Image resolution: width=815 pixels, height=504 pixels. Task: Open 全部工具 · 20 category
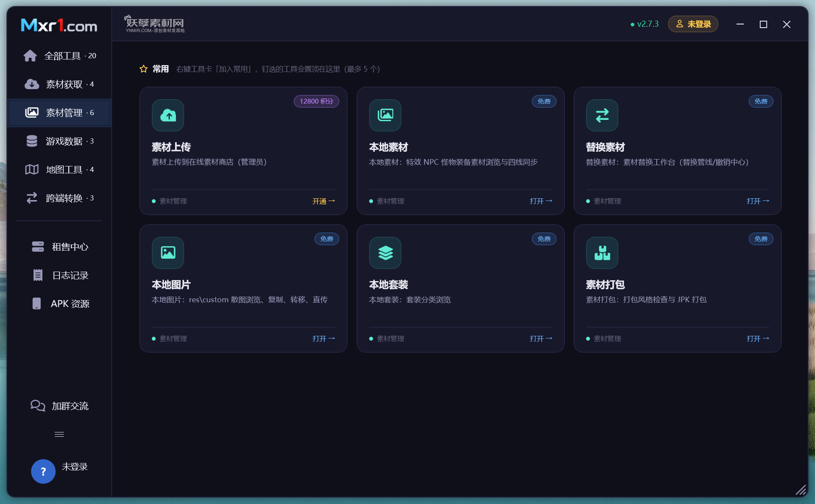tap(60, 56)
